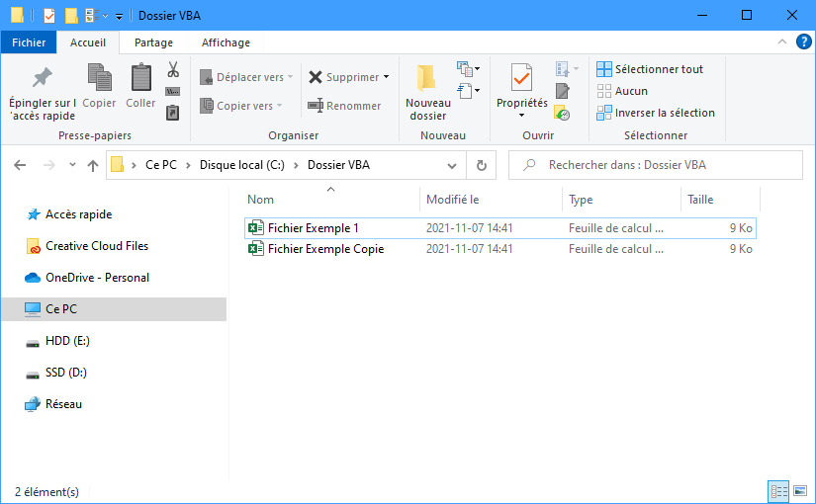The width and height of the screenshot is (816, 504).
Task: Go back with the left arrow
Action: pyautogui.click(x=20, y=165)
